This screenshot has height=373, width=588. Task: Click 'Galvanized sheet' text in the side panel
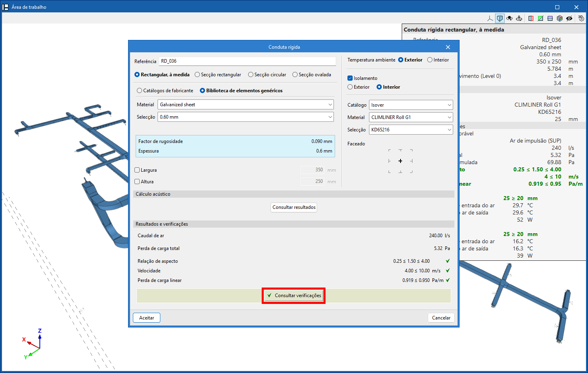(x=541, y=47)
